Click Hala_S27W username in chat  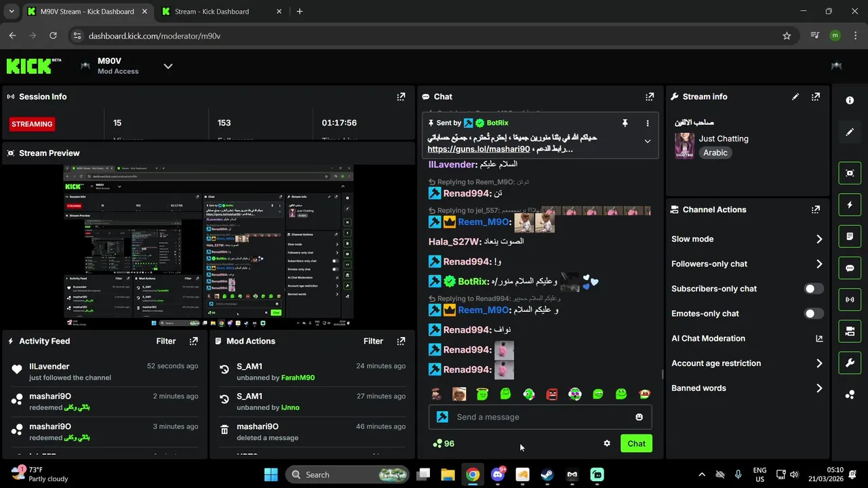click(454, 242)
